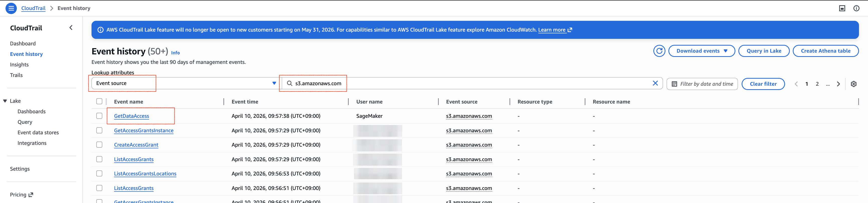This screenshot has width=868, height=203.
Task: Check the ListAccessGrants row at 09:57:29
Action: coord(99,159)
